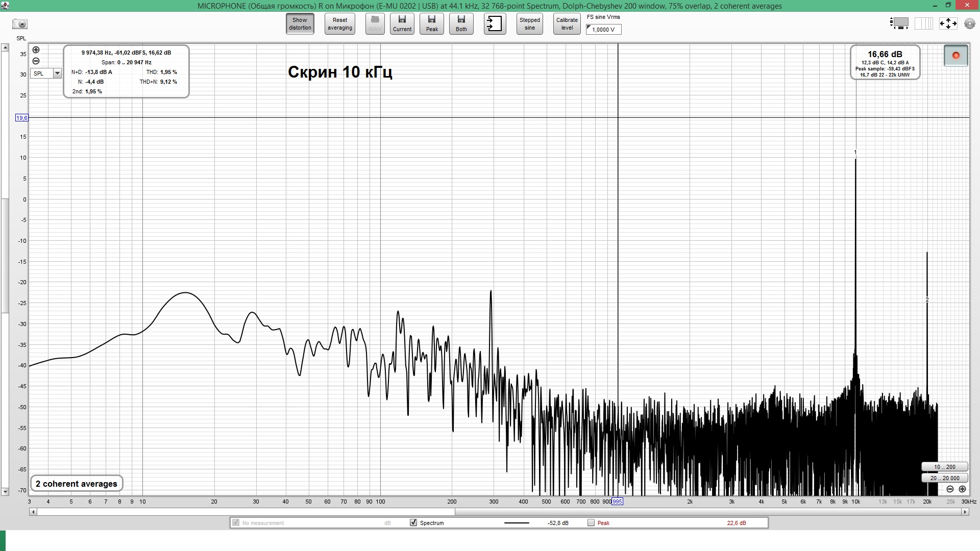
Task: Click the Stepped sine button
Action: (x=529, y=24)
